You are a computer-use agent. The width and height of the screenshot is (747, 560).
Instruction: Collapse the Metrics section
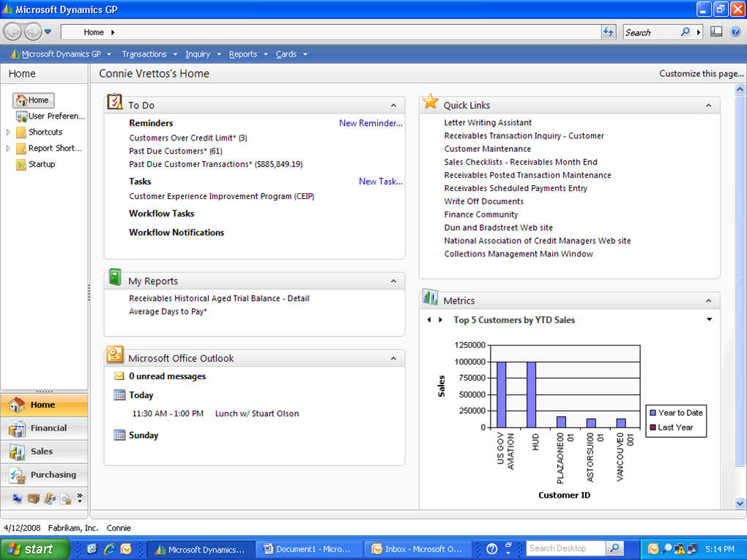click(708, 300)
